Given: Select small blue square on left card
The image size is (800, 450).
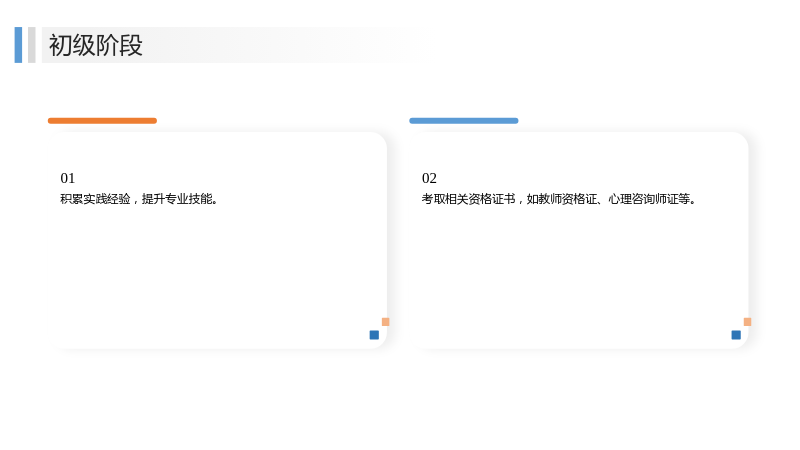Looking at the screenshot, I should [374, 335].
